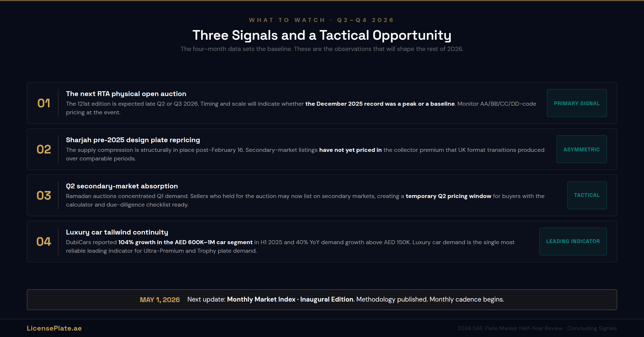
Task: Click the MAY 1, 2026 date label
Action: pos(160,300)
